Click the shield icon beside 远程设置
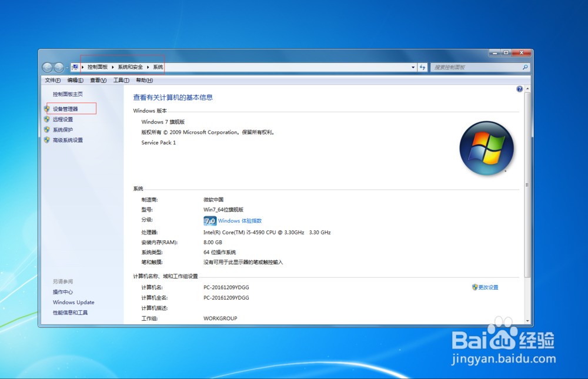The image size is (588, 379). pos(47,119)
